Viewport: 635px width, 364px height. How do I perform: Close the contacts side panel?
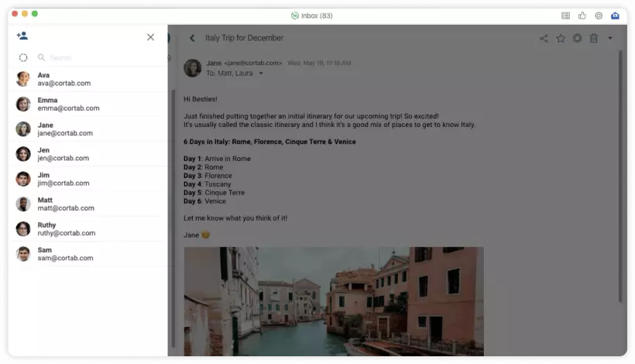point(150,37)
